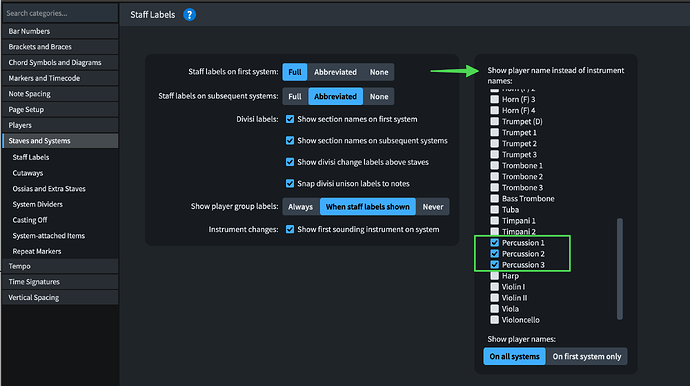The width and height of the screenshot is (690, 386).
Task: Open the Bar Numbers category
Action: (60, 31)
